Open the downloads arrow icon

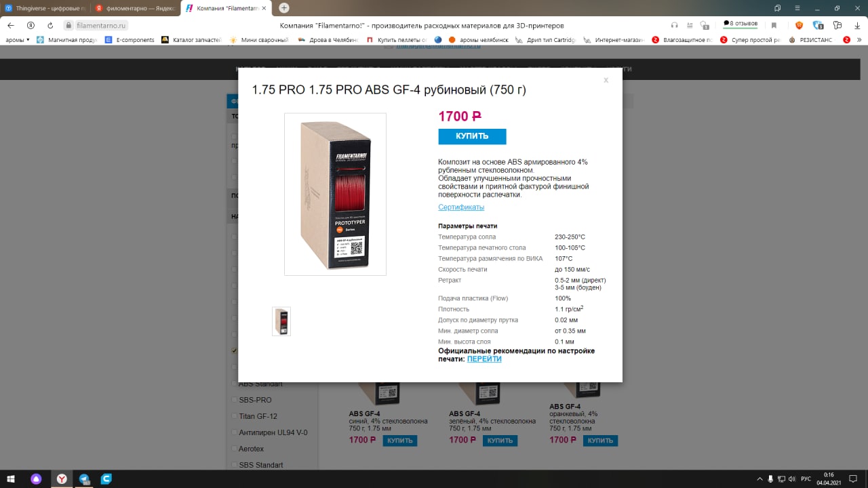pyautogui.click(x=857, y=25)
